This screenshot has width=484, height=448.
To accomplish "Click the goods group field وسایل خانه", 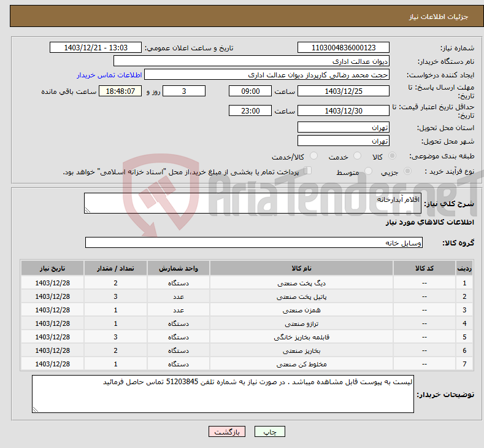I will coord(254,242).
